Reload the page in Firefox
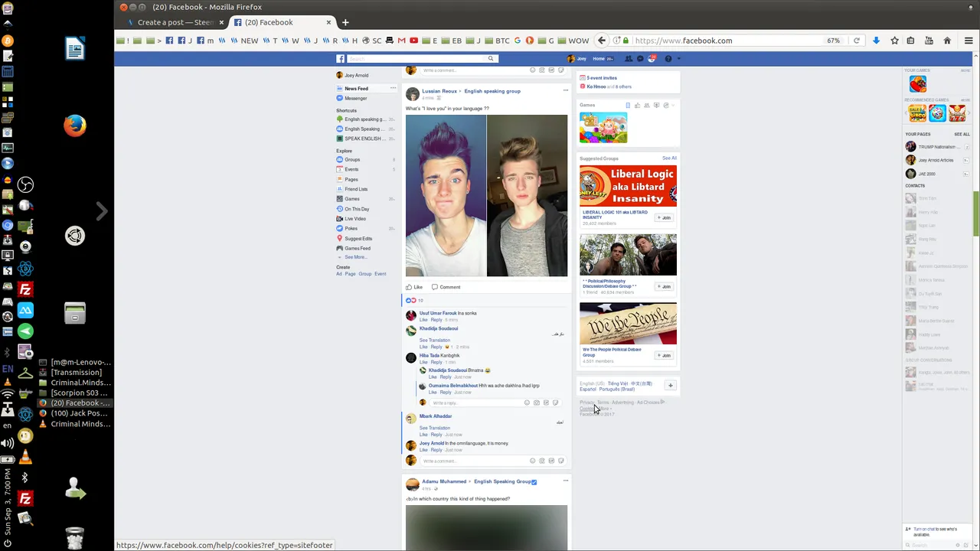The image size is (980, 551). [x=857, y=41]
